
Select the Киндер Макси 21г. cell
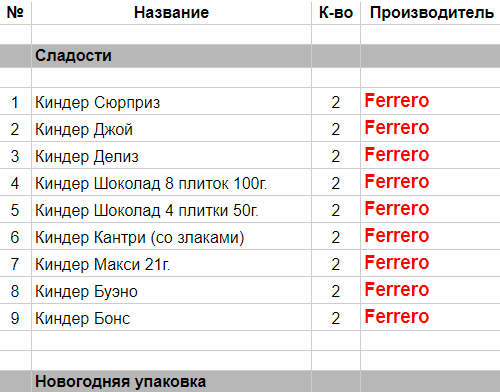coord(171,264)
